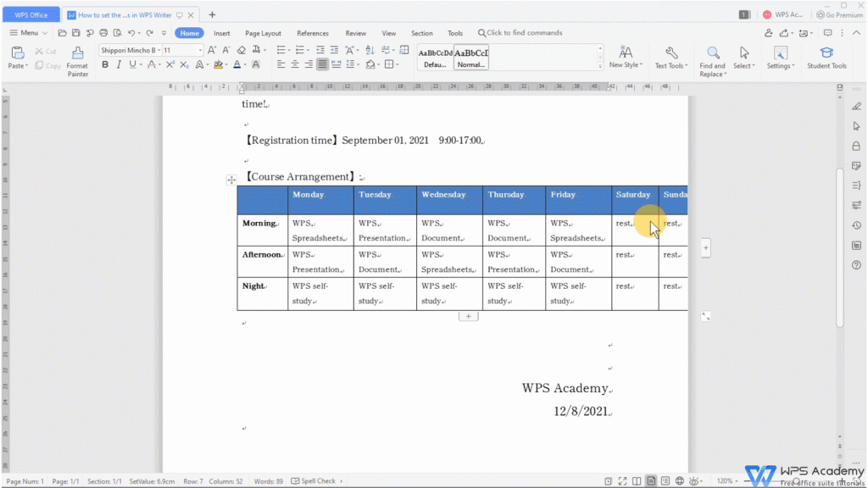
Task: Switch to the View tab
Action: point(388,33)
